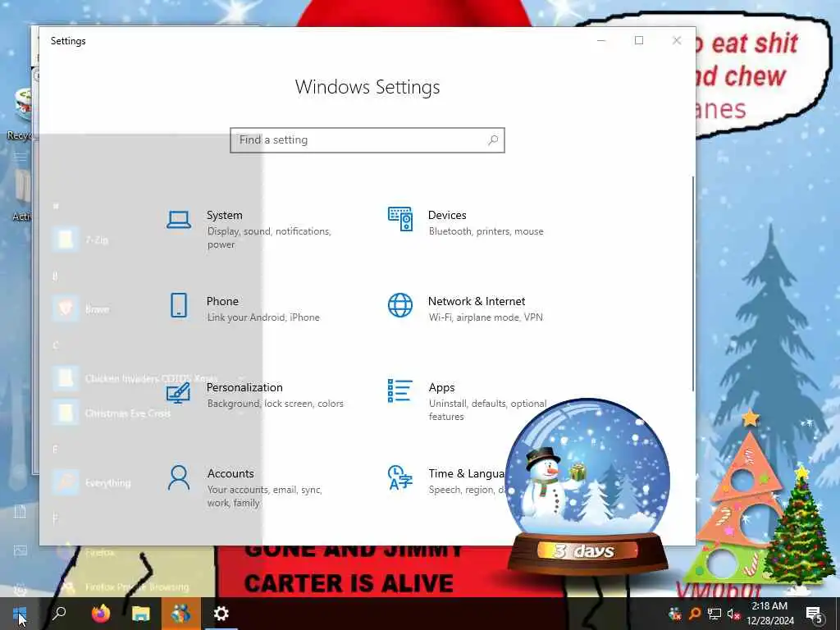Image resolution: width=840 pixels, height=630 pixels.
Task: Open File Explorer from the taskbar
Action: tap(141, 614)
